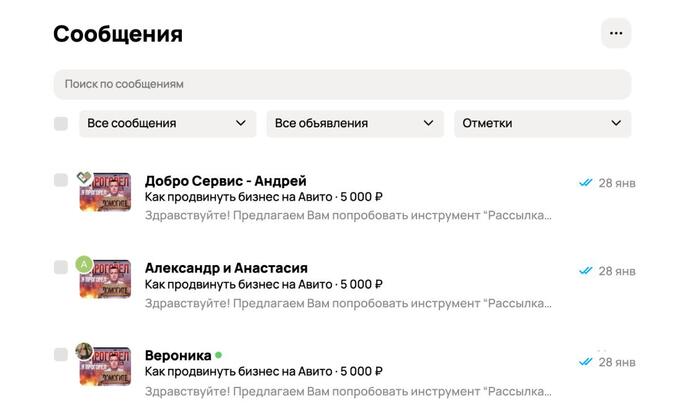Viewport: 700px width, 416px height.
Task: Click read checkmarks on Вероника message
Action: point(586,361)
